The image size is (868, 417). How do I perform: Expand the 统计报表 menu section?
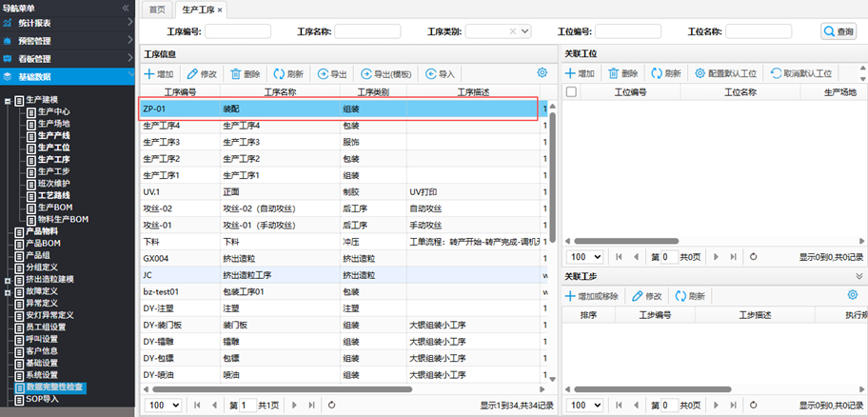pos(68,23)
